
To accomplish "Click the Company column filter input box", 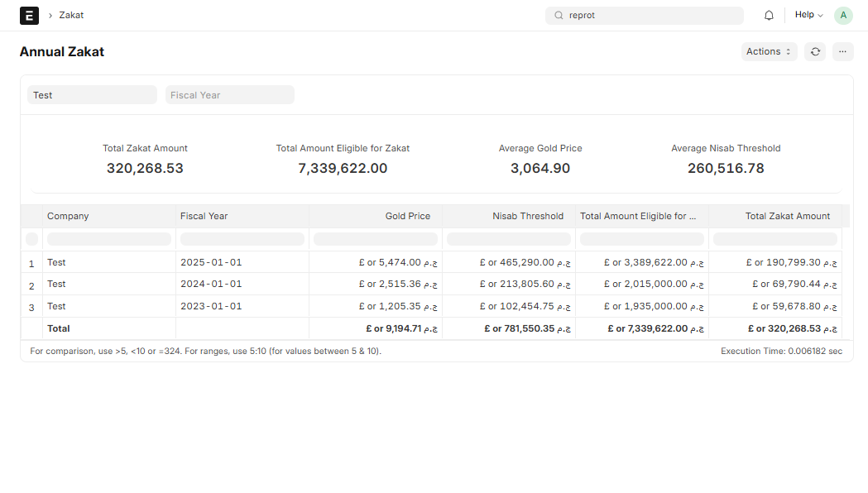I will [x=108, y=239].
